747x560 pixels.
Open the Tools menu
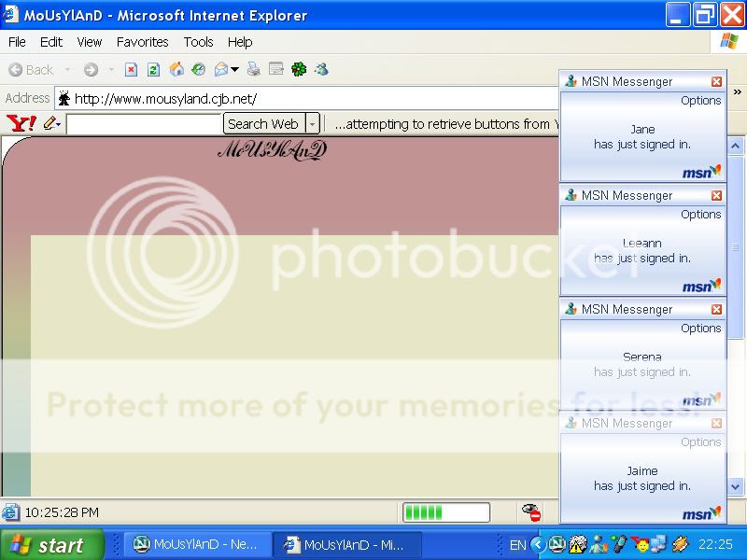(198, 42)
